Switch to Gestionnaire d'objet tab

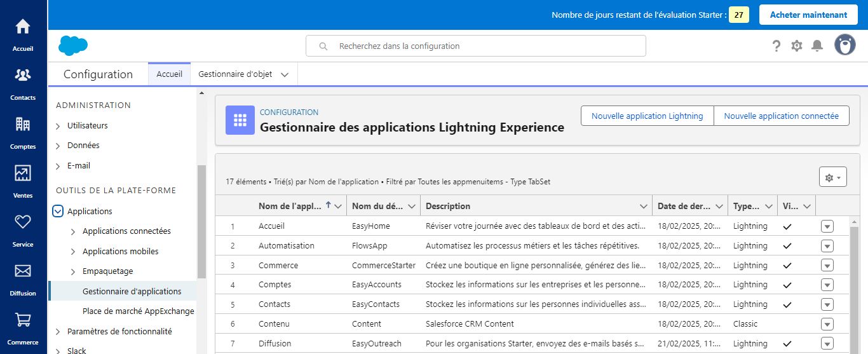pos(235,74)
